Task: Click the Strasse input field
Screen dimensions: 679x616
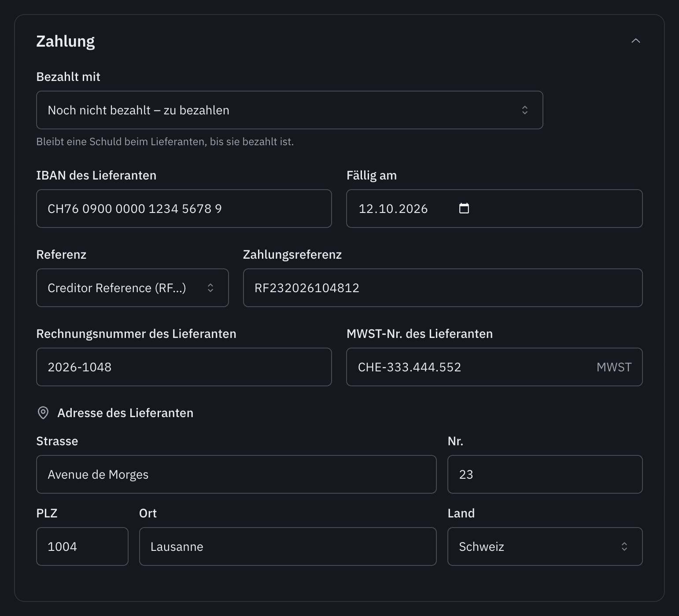Action: click(236, 474)
